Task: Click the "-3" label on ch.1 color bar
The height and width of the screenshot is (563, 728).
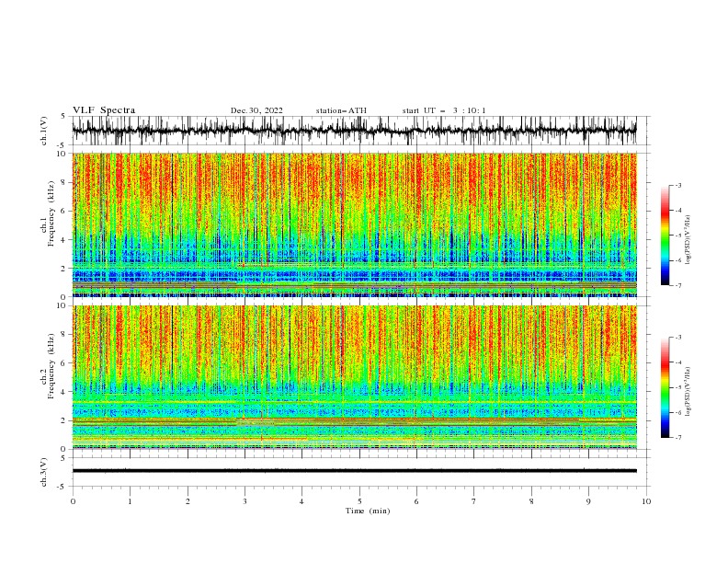Action: click(678, 185)
